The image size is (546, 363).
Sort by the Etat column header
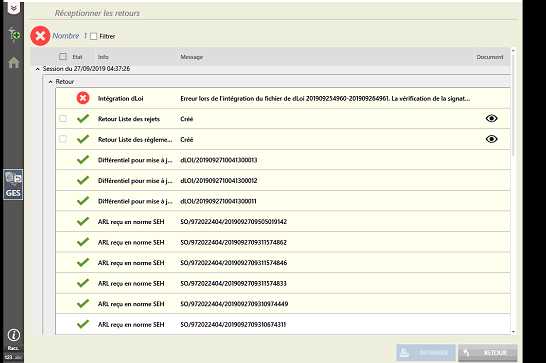(x=77, y=57)
